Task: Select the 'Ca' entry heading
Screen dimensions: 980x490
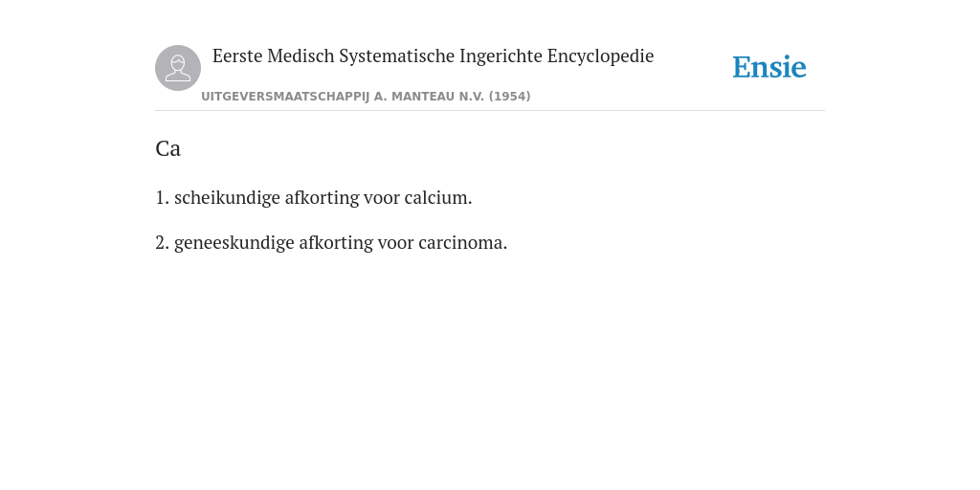Action: click(168, 148)
